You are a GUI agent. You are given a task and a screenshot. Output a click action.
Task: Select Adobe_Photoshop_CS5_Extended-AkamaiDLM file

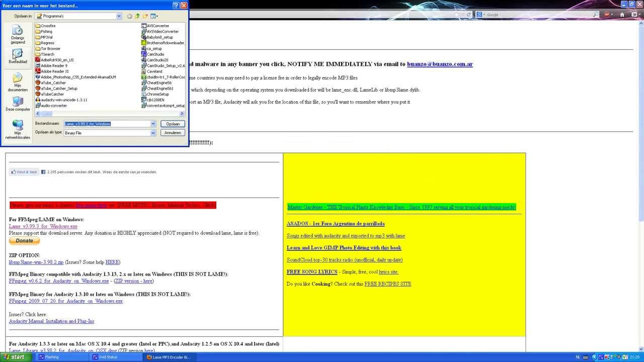click(x=75, y=77)
